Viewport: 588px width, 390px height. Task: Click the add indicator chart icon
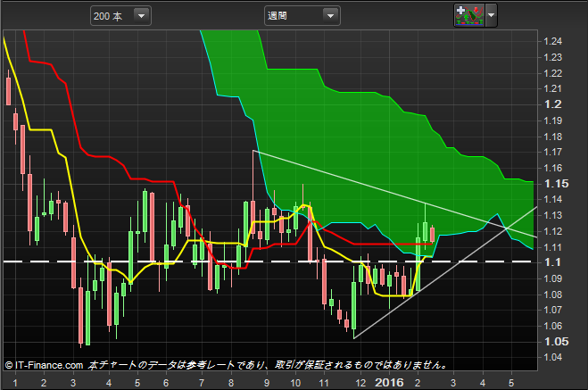click(x=469, y=16)
